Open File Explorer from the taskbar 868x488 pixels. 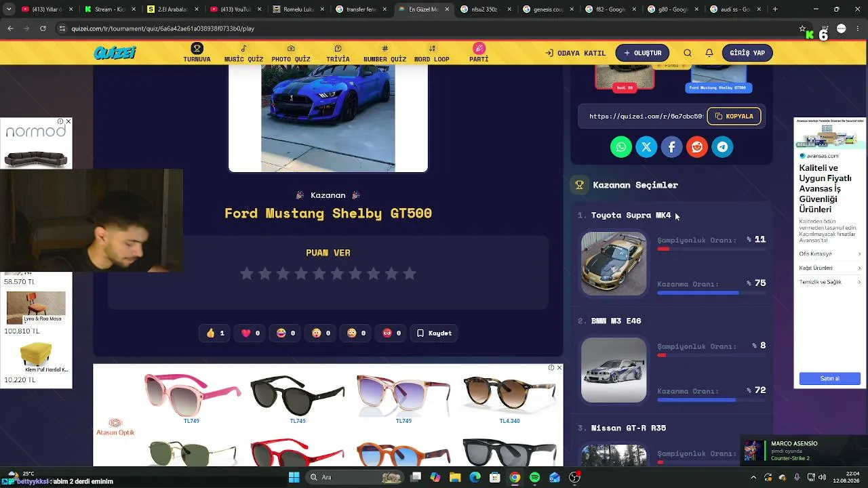point(455,477)
